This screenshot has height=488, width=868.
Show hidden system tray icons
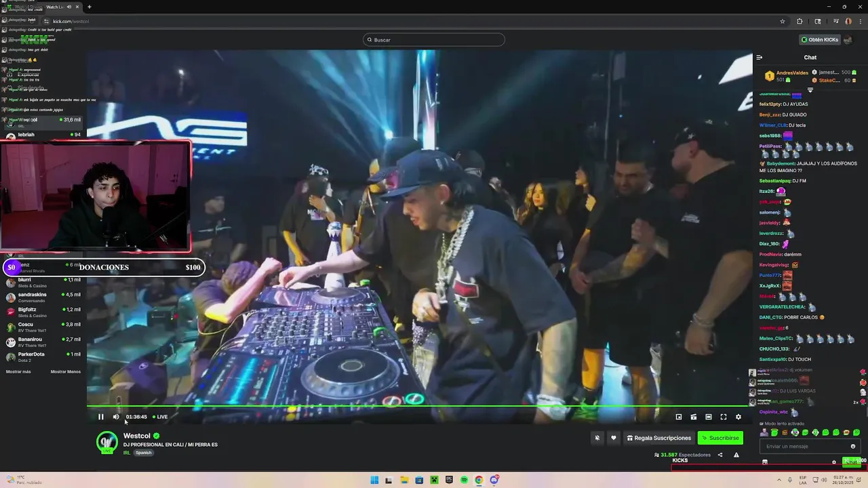click(x=779, y=480)
